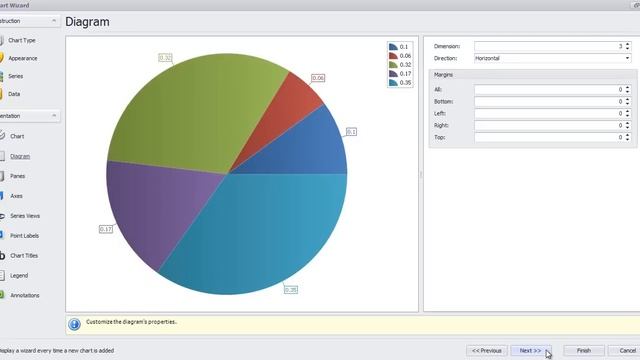Click the Bottom margin field

549,101
